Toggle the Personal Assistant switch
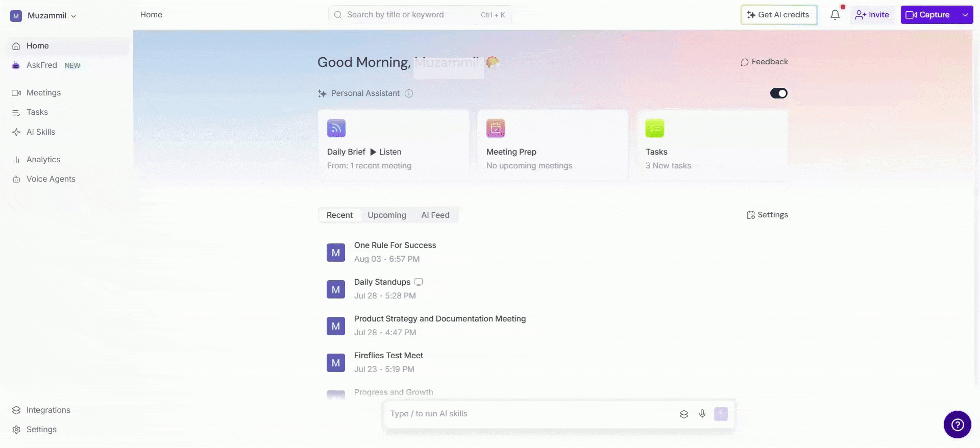Screen dimensions: 980x448 click(779, 93)
